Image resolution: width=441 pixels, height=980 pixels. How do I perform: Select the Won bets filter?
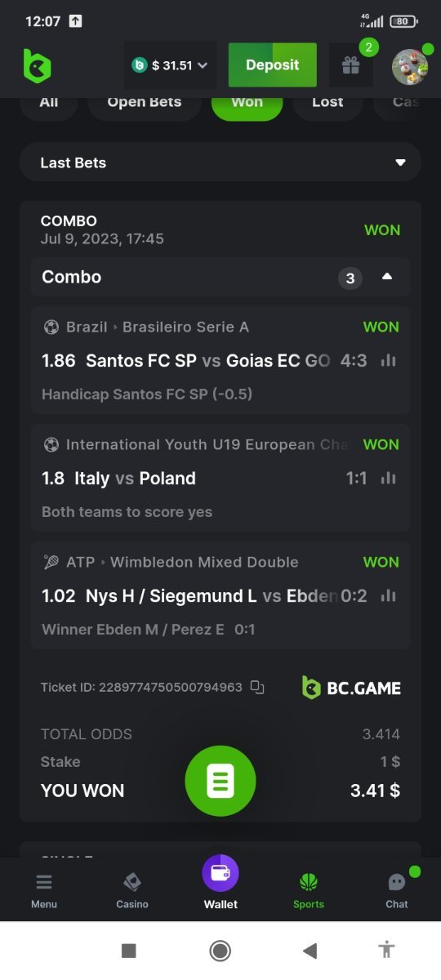click(x=247, y=103)
